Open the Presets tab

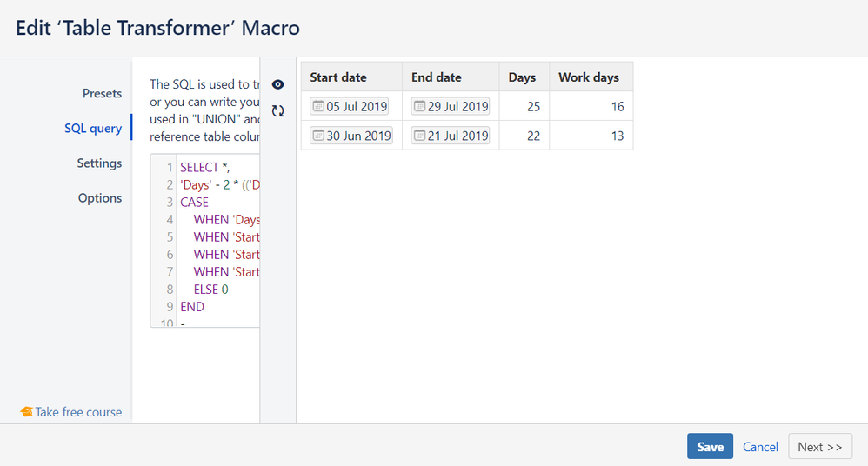pyautogui.click(x=102, y=93)
